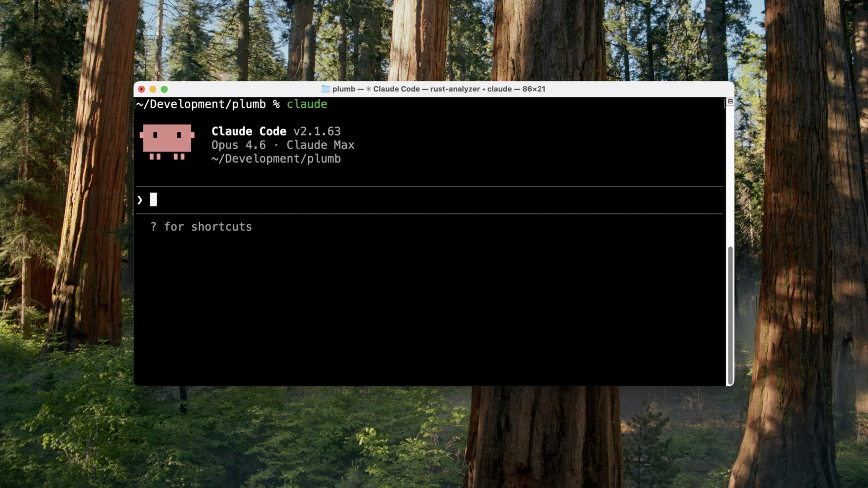Screen dimensions: 868x488
Task: Click the 'Claude Code' bold heading text
Action: 249,131
